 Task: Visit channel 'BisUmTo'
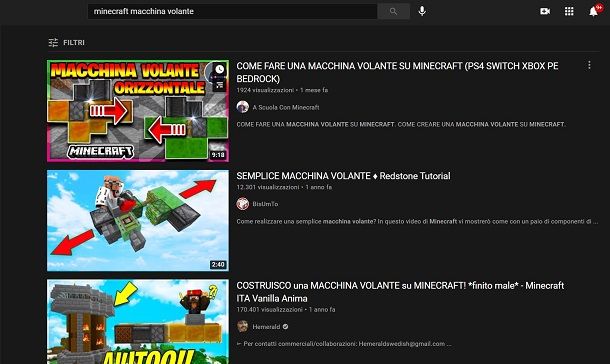pyautogui.click(x=265, y=204)
